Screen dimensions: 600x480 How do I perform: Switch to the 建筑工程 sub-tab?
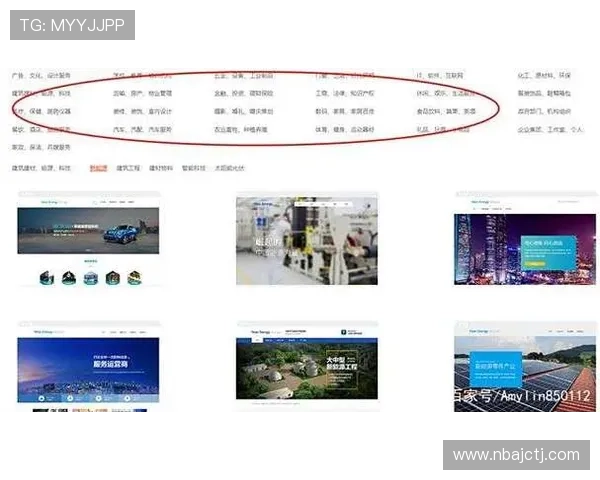[128, 168]
